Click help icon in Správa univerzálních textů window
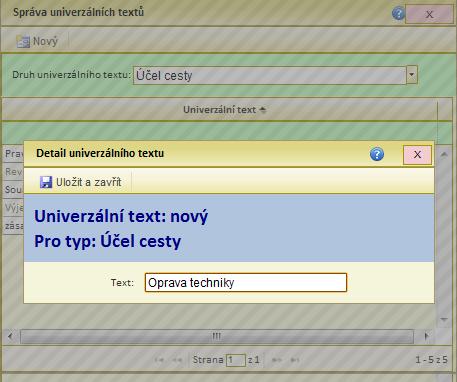This screenshot has width=457, height=382. coord(398,14)
